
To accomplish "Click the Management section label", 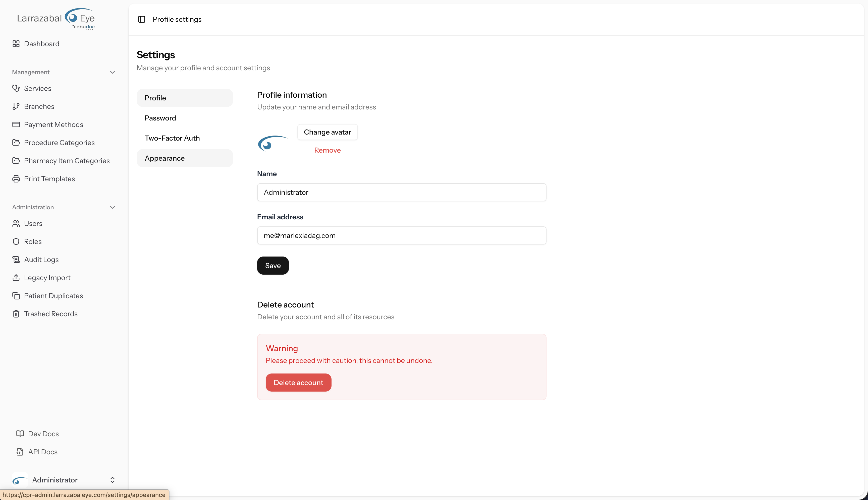I will 31,72.
